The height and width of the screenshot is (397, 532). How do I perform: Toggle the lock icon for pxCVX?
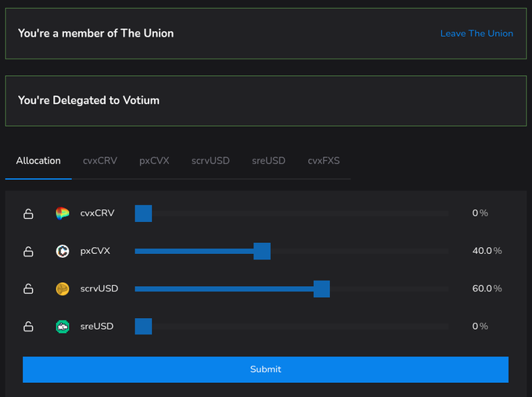pyautogui.click(x=28, y=251)
